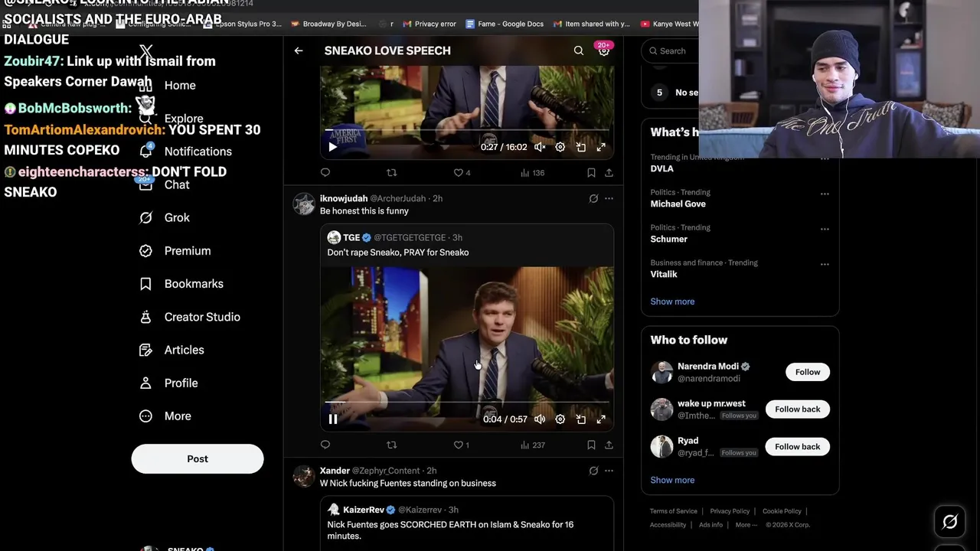The image size is (980, 551).
Task: Open Grok icon on Xander's post
Action: tap(593, 471)
